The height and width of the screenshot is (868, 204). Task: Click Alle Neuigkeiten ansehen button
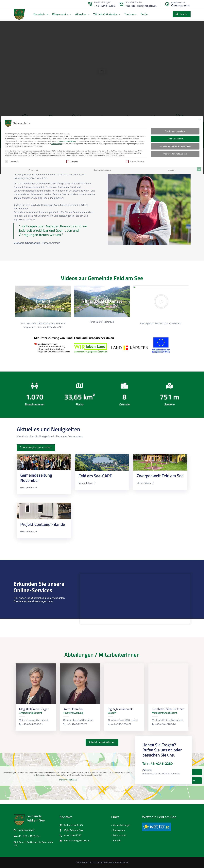pyautogui.click(x=36, y=448)
